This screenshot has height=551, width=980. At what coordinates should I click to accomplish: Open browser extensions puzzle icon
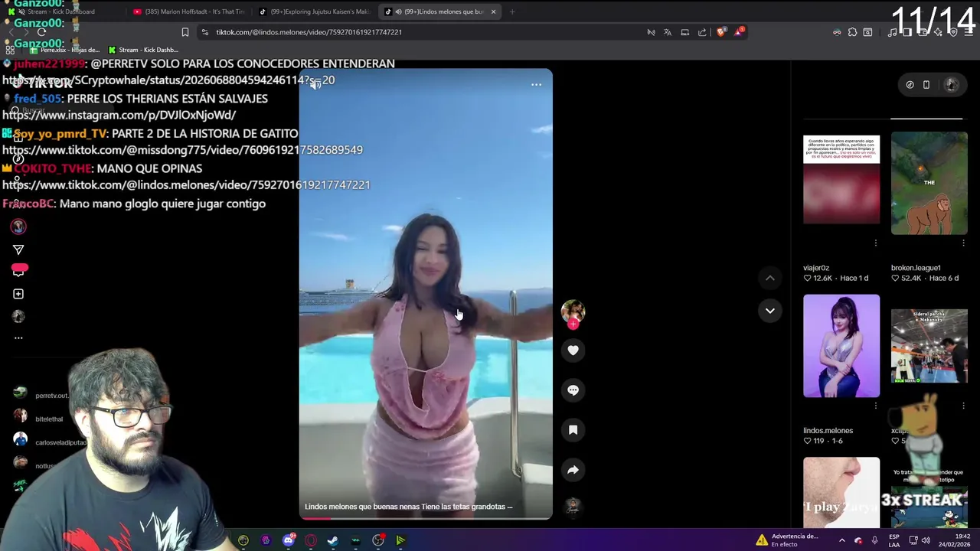(852, 32)
